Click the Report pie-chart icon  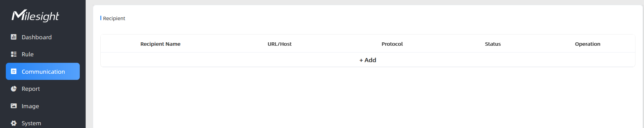click(14, 89)
